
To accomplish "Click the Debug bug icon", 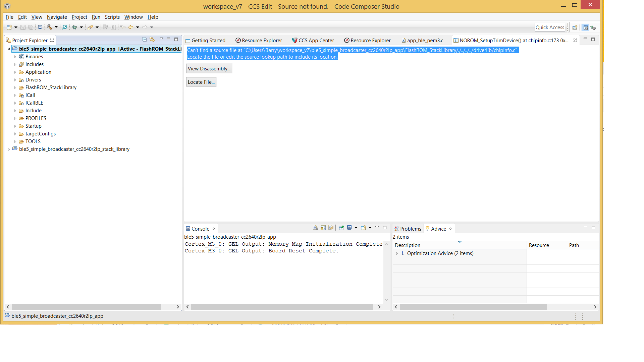I will (x=75, y=27).
